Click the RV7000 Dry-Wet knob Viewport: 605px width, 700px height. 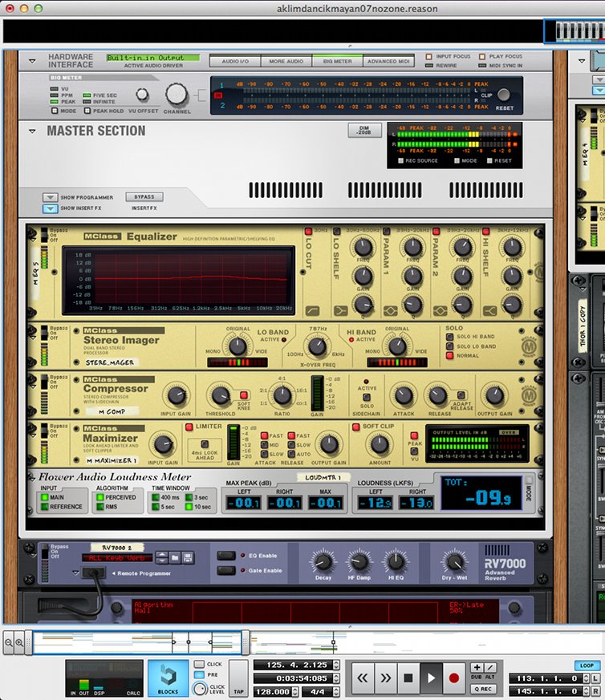tap(454, 561)
